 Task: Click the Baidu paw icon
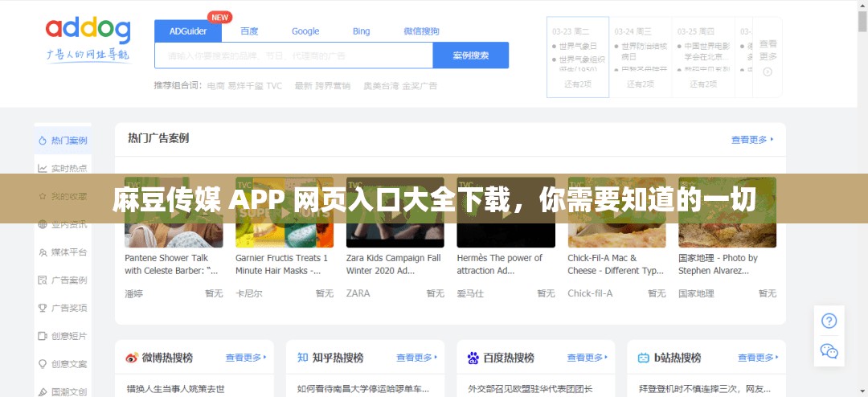pyautogui.click(x=473, y=358)
